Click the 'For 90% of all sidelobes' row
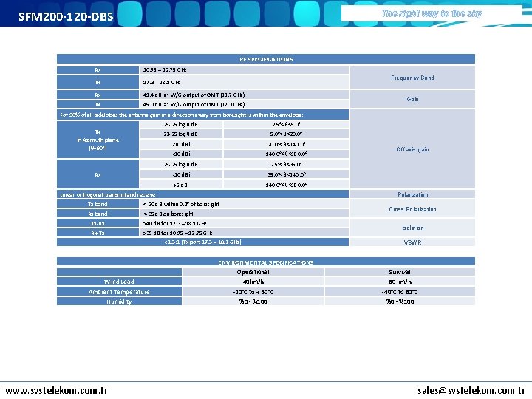 click(202, 115)
